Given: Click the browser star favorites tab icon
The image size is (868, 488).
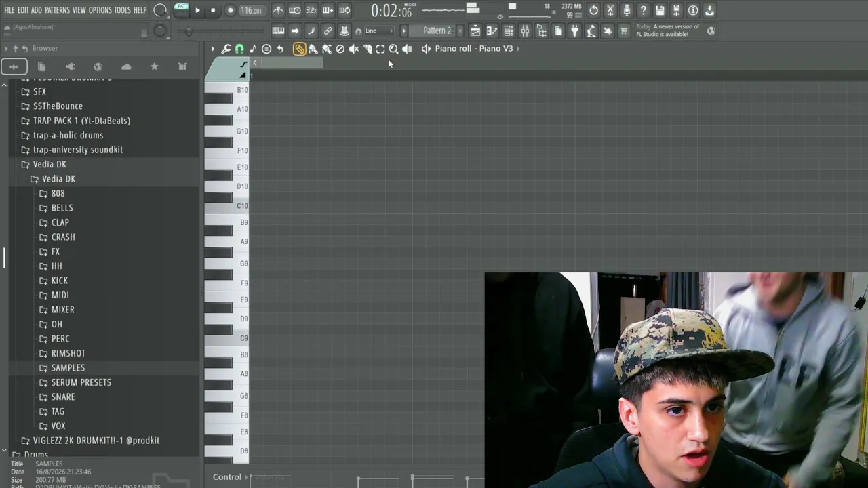Looking at the screenshot, I should click(x=155, y=66).
